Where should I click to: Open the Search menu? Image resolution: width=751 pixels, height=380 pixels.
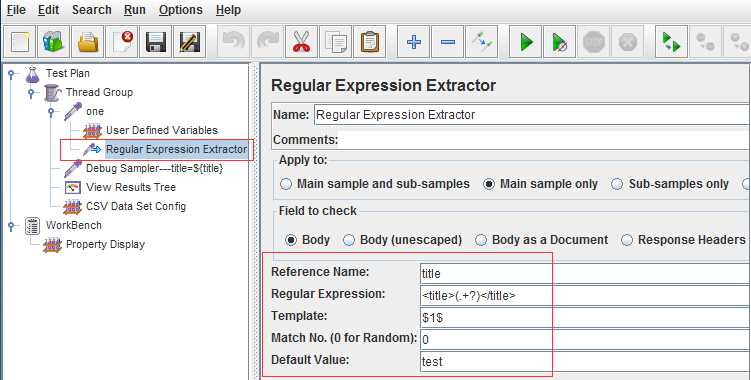(91, 10)
